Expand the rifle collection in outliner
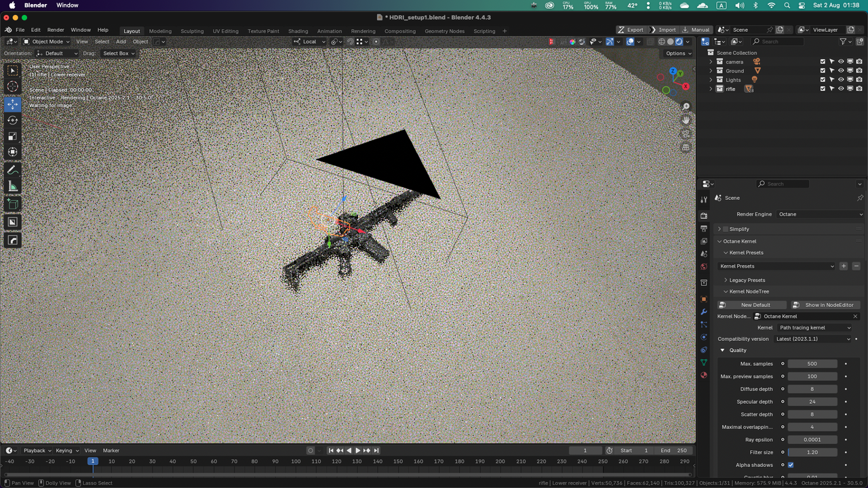The image size is (868, 488). pos(711,89)
